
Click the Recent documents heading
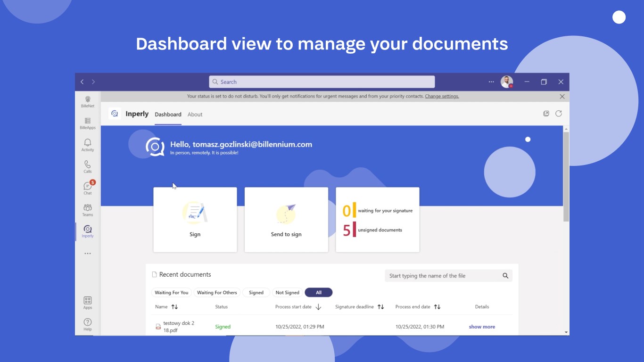pyautogui.click(x=185, y=274)
